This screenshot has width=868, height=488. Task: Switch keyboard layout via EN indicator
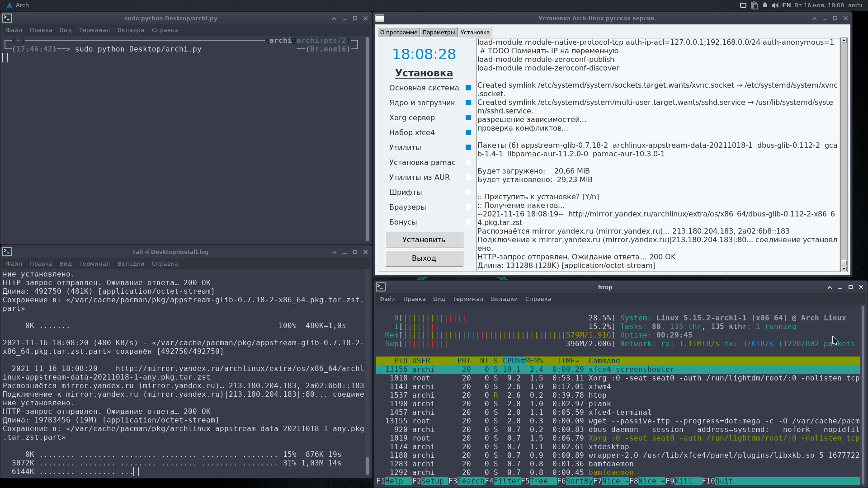click(787, 5)
